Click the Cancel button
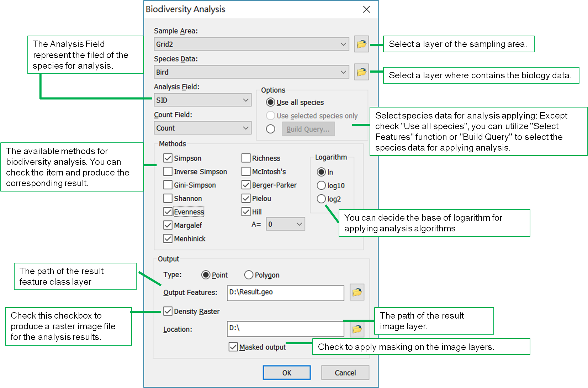Viewport: 588px width, 388px height. tap(345, 373)
